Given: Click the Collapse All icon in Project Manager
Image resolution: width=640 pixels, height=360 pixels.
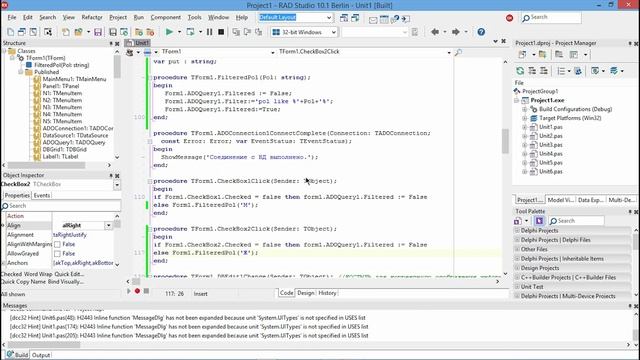Looking at the screenshot, I should point(544,71).
